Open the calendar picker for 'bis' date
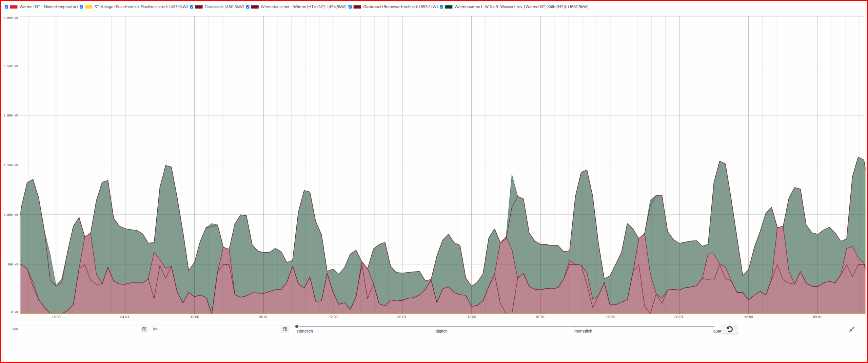The width and height of the screenshot is (868, 363). (285, 329)
